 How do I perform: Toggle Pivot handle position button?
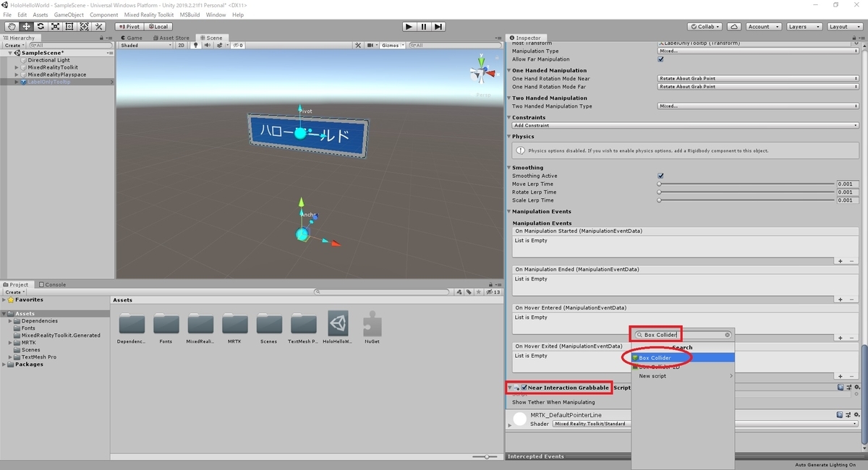(x=129, y=27)
